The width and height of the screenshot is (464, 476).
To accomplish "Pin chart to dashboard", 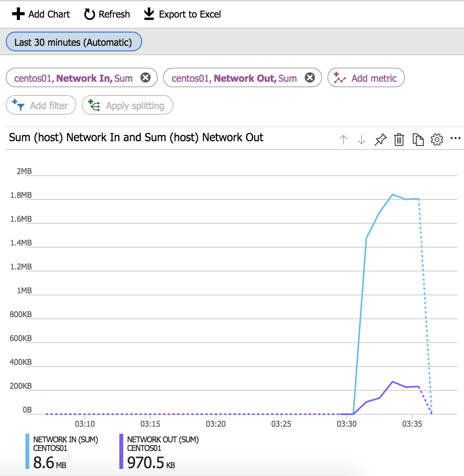I will (380, 140).
